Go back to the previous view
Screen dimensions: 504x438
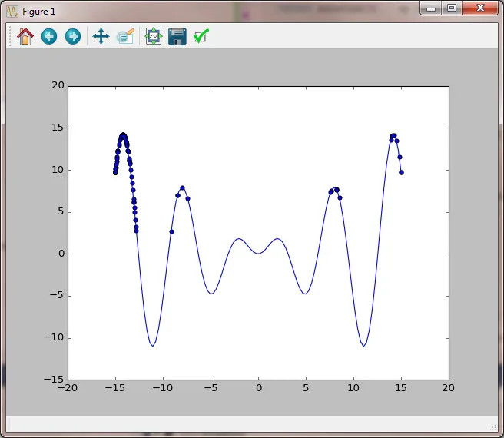point(49,36)
